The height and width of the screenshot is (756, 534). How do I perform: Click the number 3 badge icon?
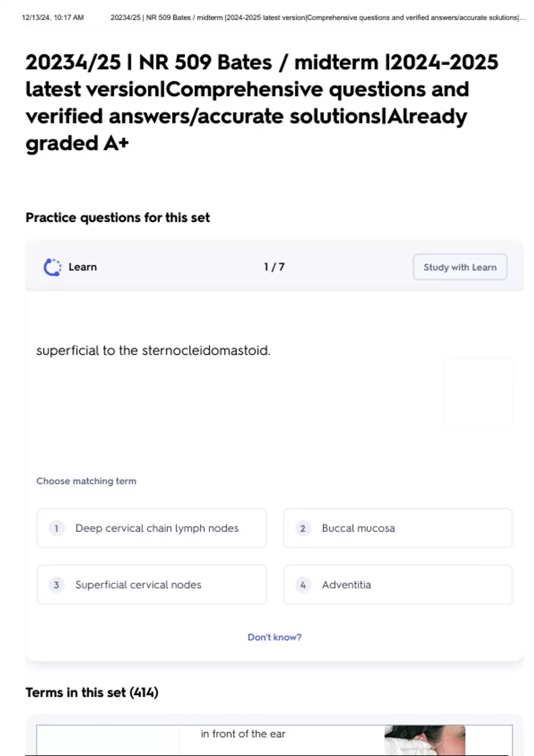point(57,585)
